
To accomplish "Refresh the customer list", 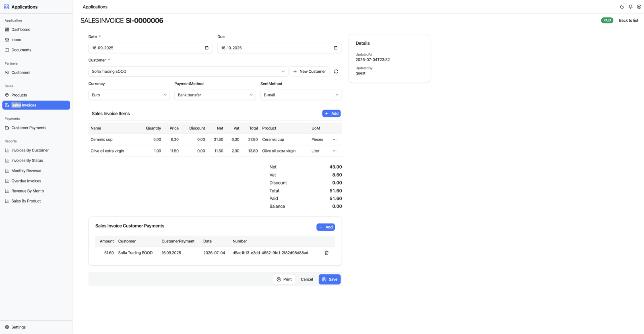I will point(336,72).
